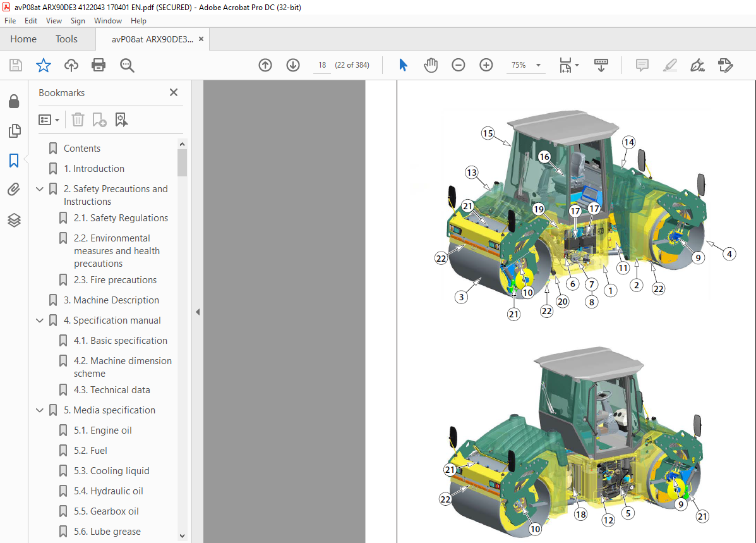Collapse the navigation pane arrow
The image size is (756, 543).
[198, 312]
